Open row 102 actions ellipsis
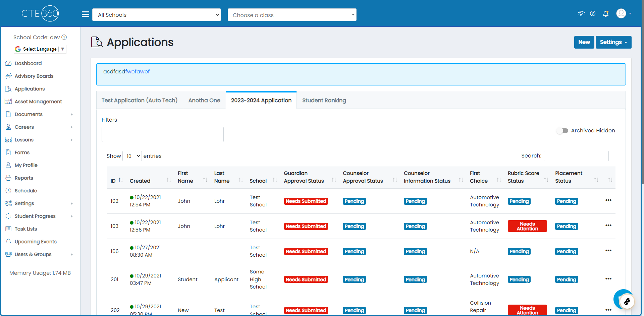The image size is (644, 316). coord(608,200)
